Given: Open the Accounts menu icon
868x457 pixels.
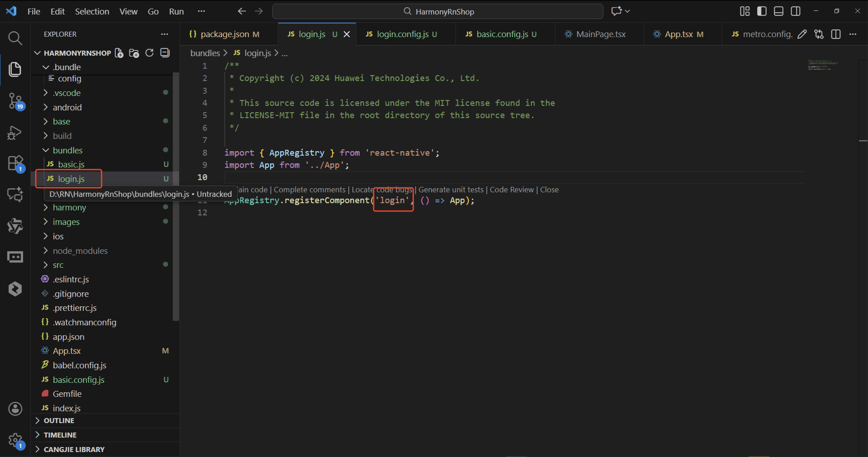Looking at the screenshot, I should [x=15, y=409].
